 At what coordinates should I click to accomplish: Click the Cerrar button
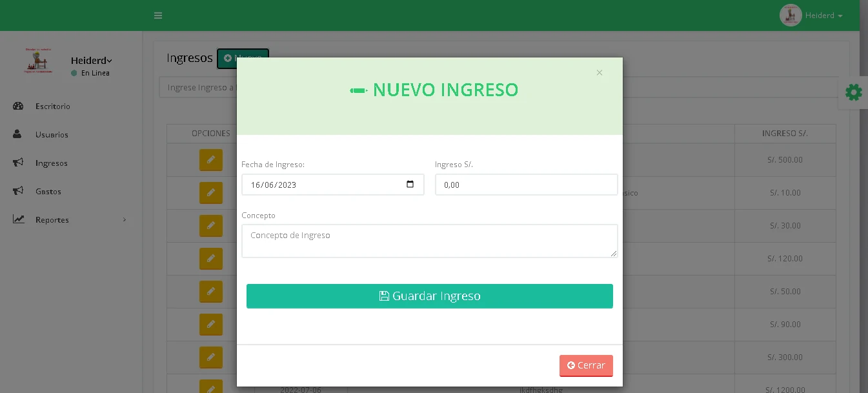coord(586,365)
